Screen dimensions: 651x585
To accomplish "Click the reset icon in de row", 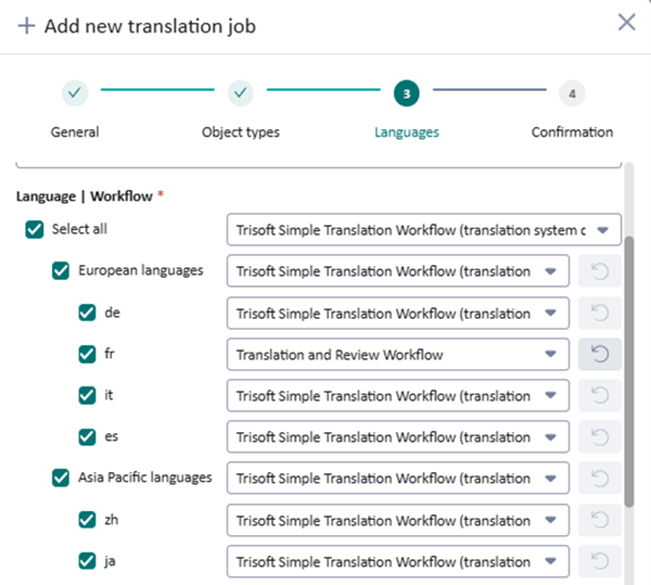I will coord(600,312).
